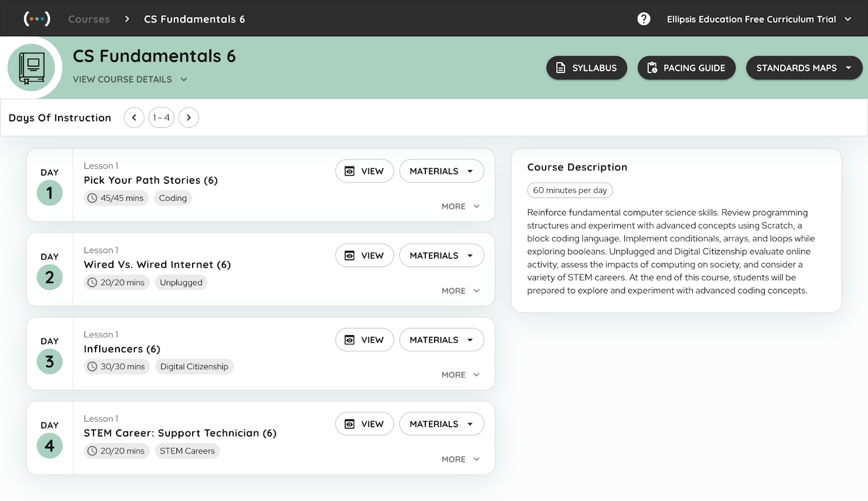The height and width of the screenshot is (501, 868).
Task: Open Materials dropdown for Wired Vs. Wired Internet
Action: [x=441, y=255]
